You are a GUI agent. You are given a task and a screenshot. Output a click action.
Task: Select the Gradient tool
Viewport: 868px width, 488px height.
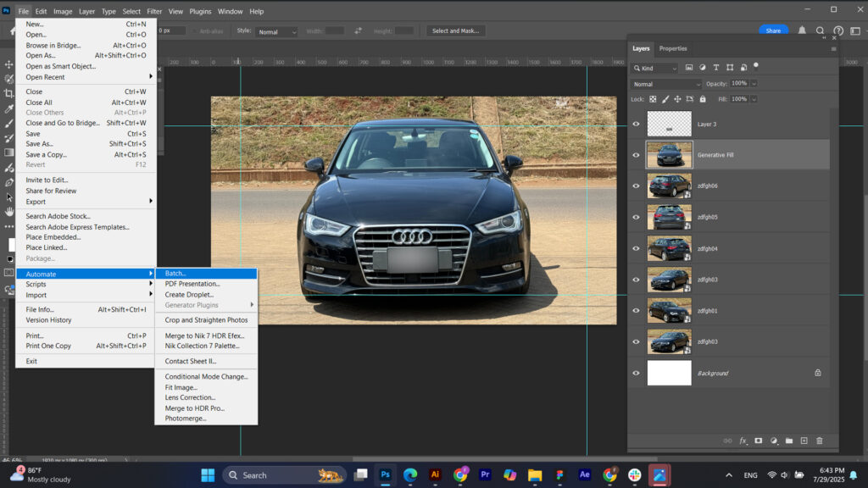pos(8,152)
